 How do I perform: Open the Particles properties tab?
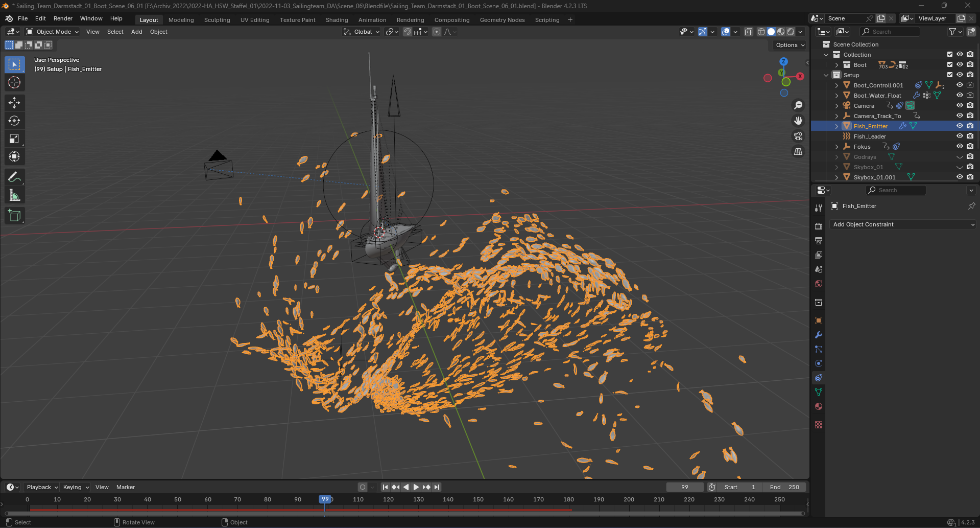click(x=819, y=349)
